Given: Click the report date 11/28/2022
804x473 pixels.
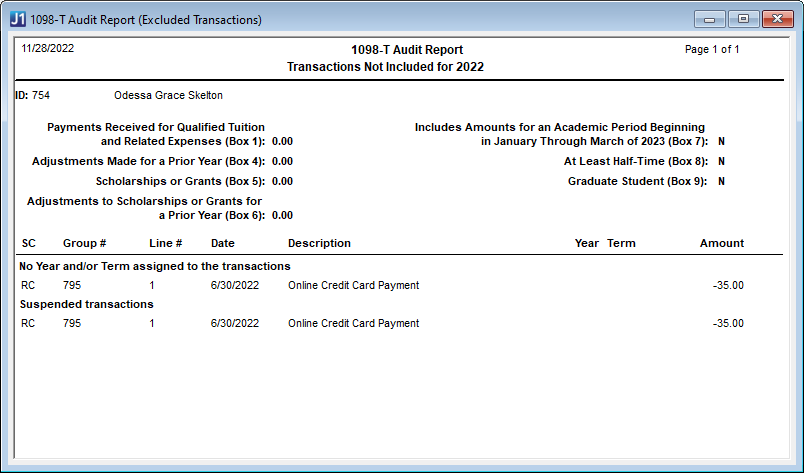Looking at the screenshot, I should tap(48, 48).
